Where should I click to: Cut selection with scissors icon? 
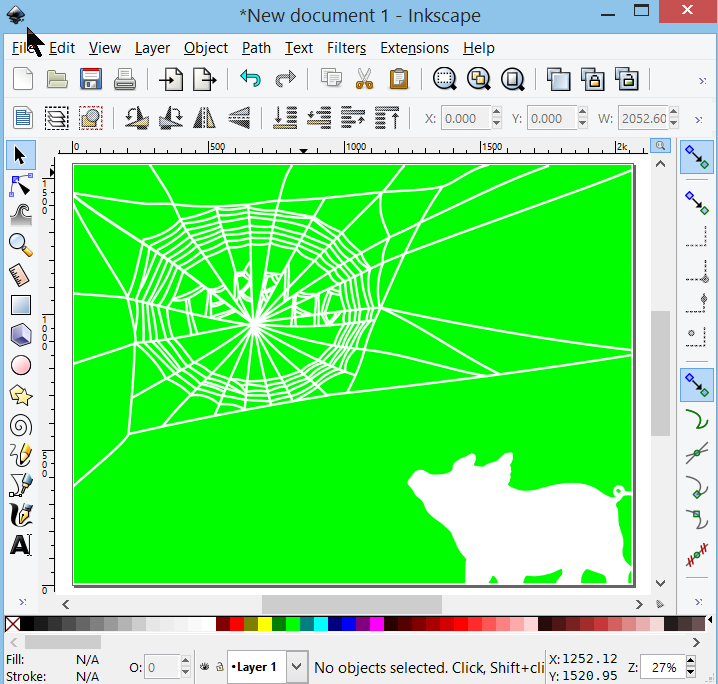pos(364,79)
